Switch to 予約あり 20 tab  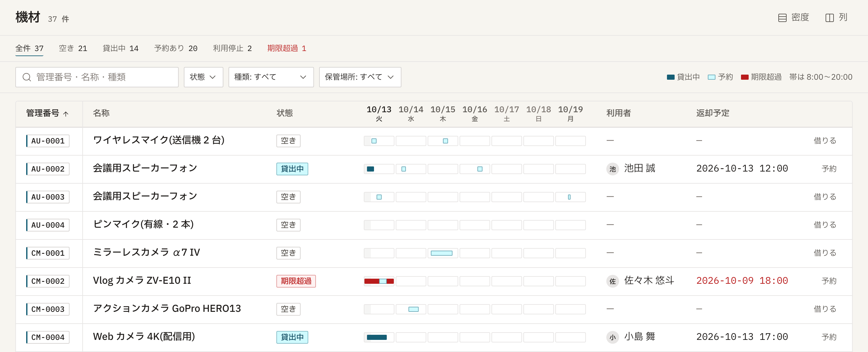click(176, 48)
